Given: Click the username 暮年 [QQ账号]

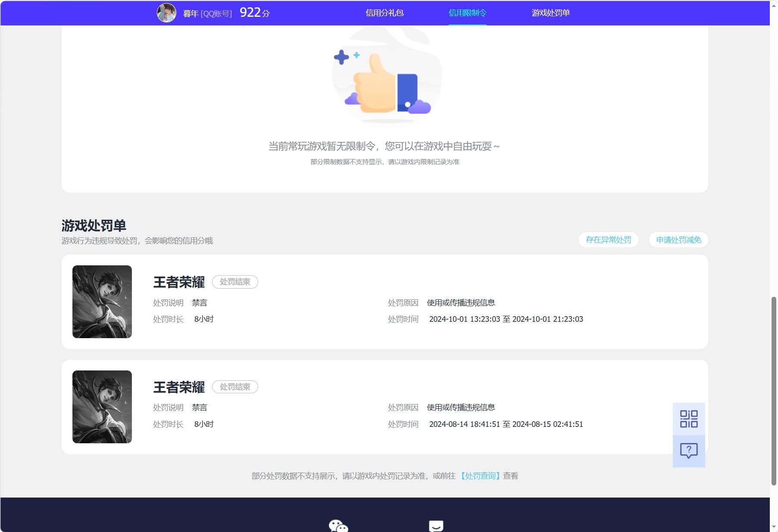Looking at the screenshot, I should 207,14.
